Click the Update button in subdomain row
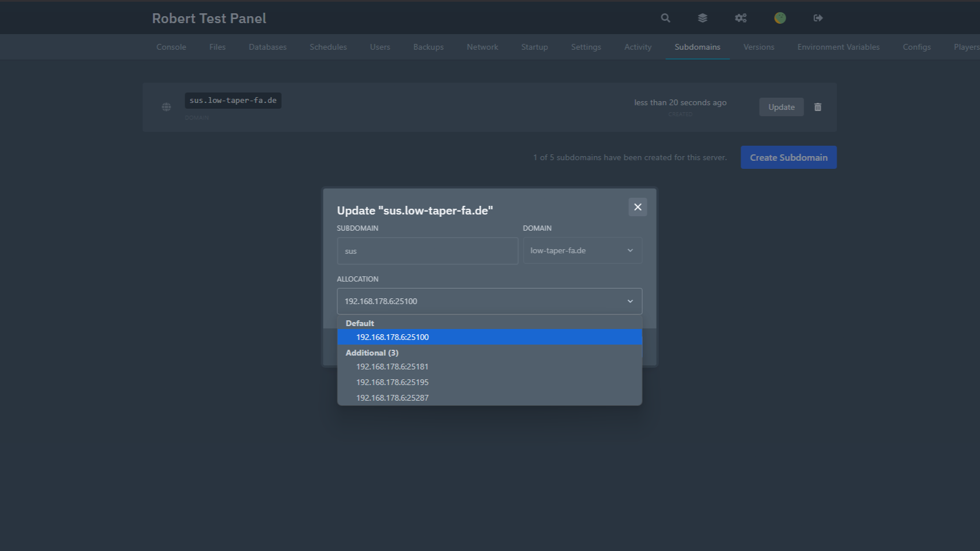The height and width of the screenshot is (551, 980). click(x=781, y=107)
